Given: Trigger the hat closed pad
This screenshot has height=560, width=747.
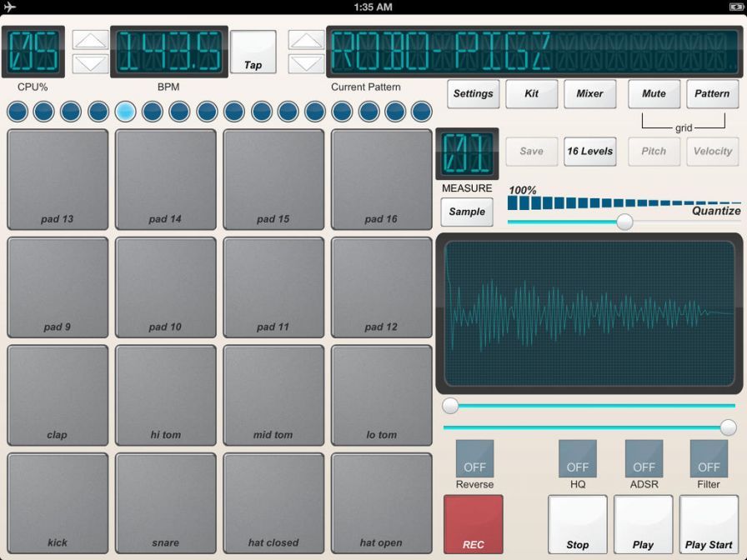Looking at the screenshot, I should point(273,502).
